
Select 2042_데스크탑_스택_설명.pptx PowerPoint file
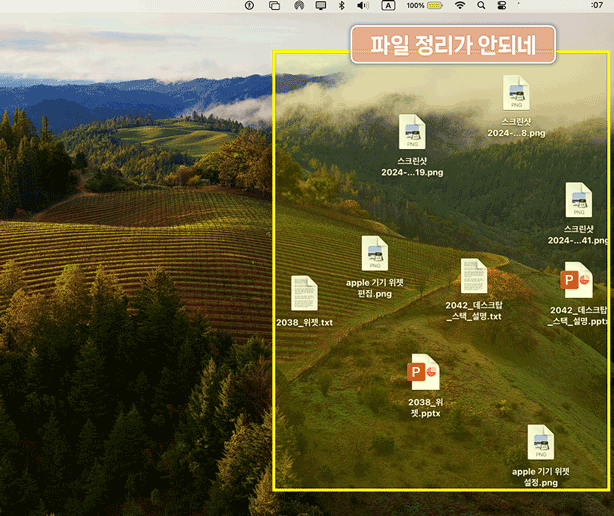click(577, 280)
